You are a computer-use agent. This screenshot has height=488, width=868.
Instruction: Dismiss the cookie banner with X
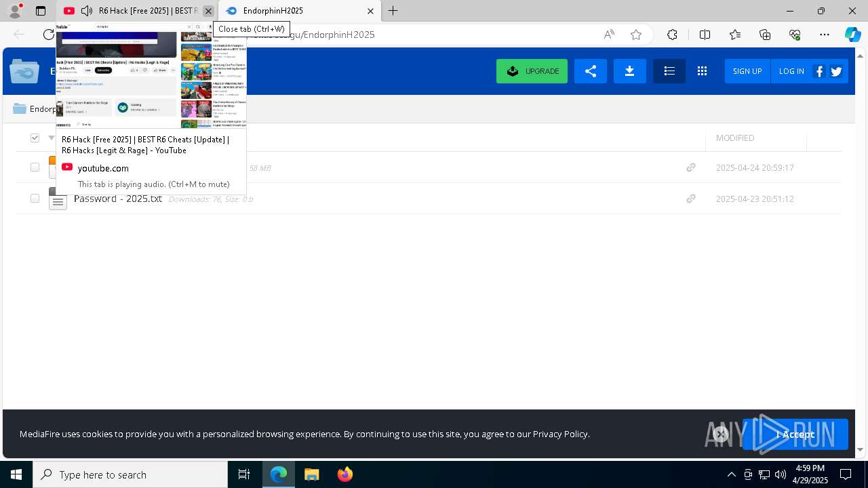point(721,434)
